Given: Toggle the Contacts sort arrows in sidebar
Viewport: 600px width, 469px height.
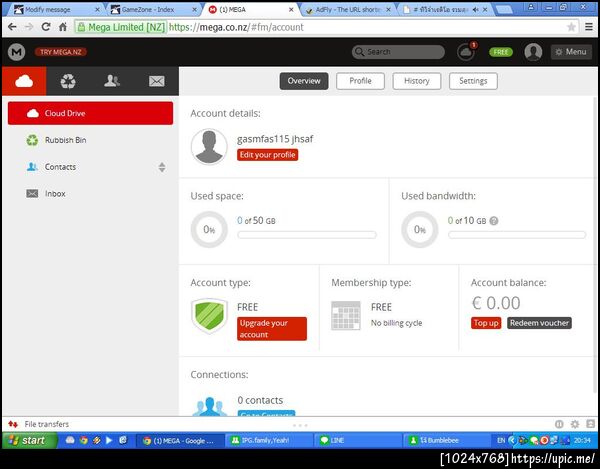Looking at the screenshot, I should [x=162, y=167].
